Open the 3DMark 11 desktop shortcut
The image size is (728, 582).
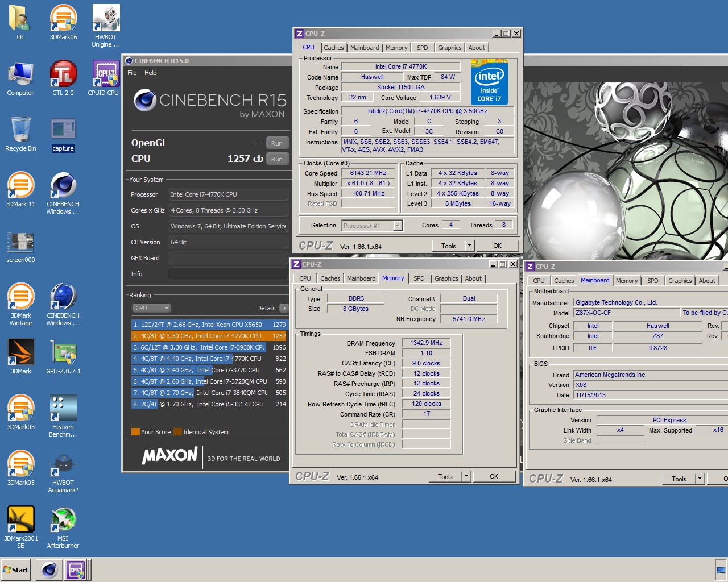pos(20,190)
